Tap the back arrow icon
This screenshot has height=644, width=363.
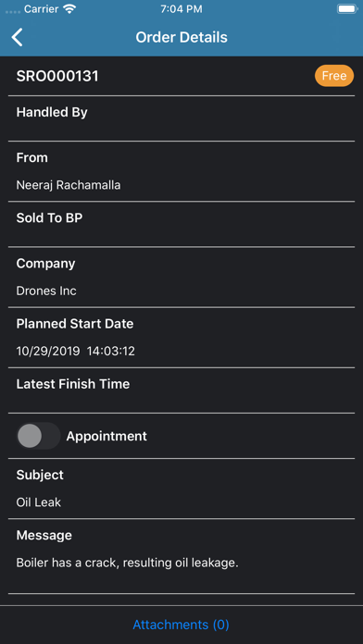pyautogui.click(x=17, y=37)
